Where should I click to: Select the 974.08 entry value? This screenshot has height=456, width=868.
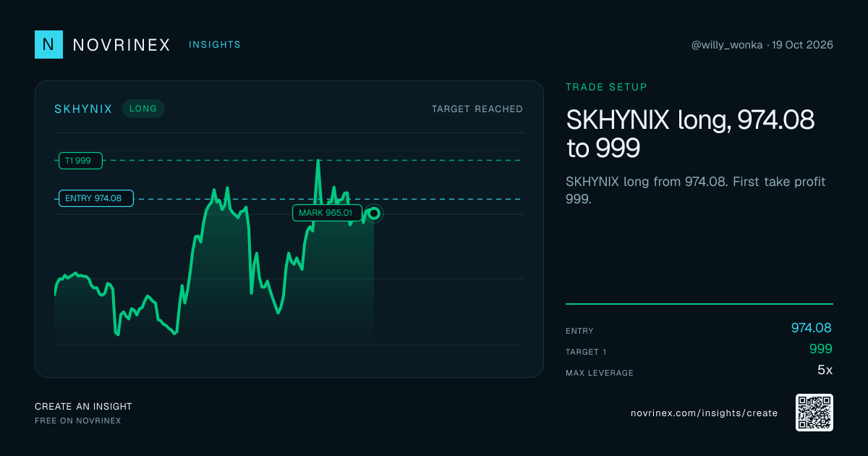pyautogui.click(x=812, y=328)
